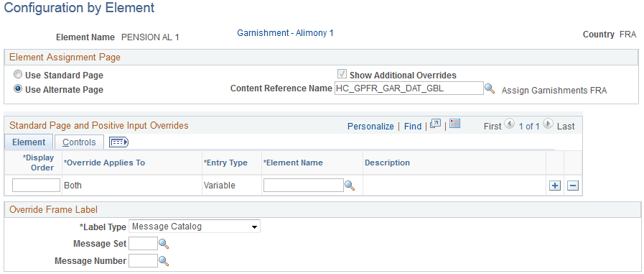Click the View All popup window icon
Screen dimensions: 644x274
[x=436, y=124]
